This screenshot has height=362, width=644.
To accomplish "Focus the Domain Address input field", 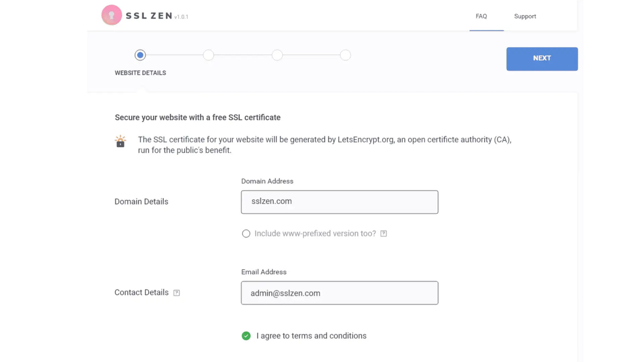I will click(339, 202).
